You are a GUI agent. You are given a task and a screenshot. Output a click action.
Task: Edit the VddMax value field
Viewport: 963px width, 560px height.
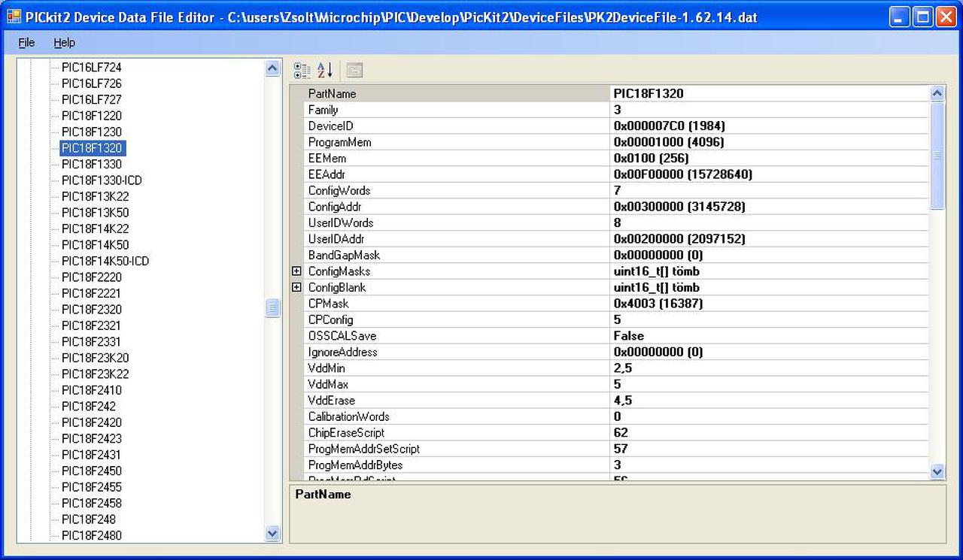coord(770,385)
